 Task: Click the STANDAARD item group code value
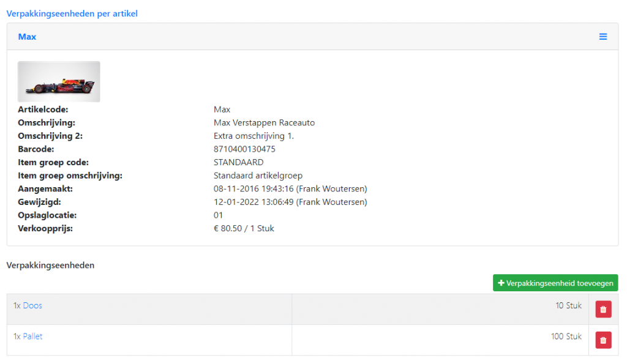pos(238,162)
